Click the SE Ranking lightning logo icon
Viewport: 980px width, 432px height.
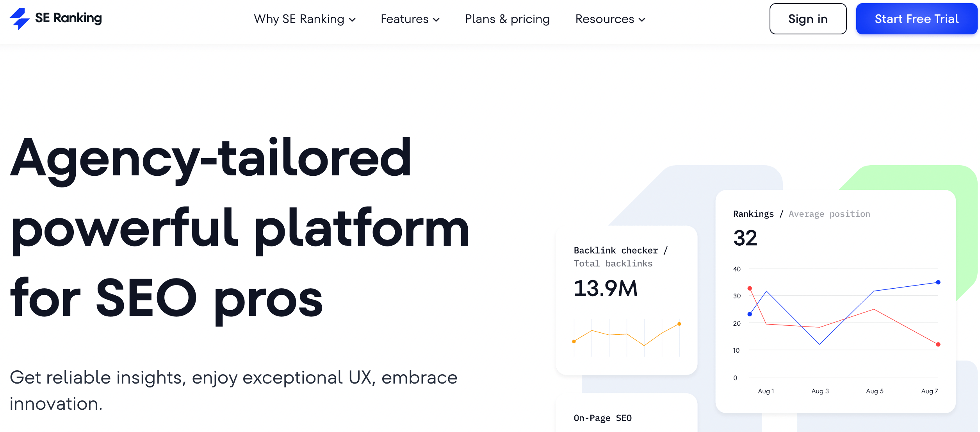tap(20, 19)
